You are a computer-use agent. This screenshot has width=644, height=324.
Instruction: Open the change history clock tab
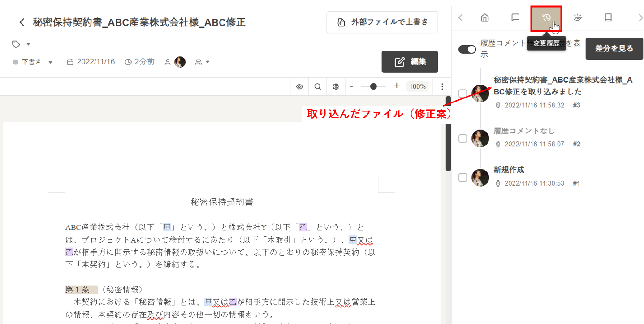546,18
